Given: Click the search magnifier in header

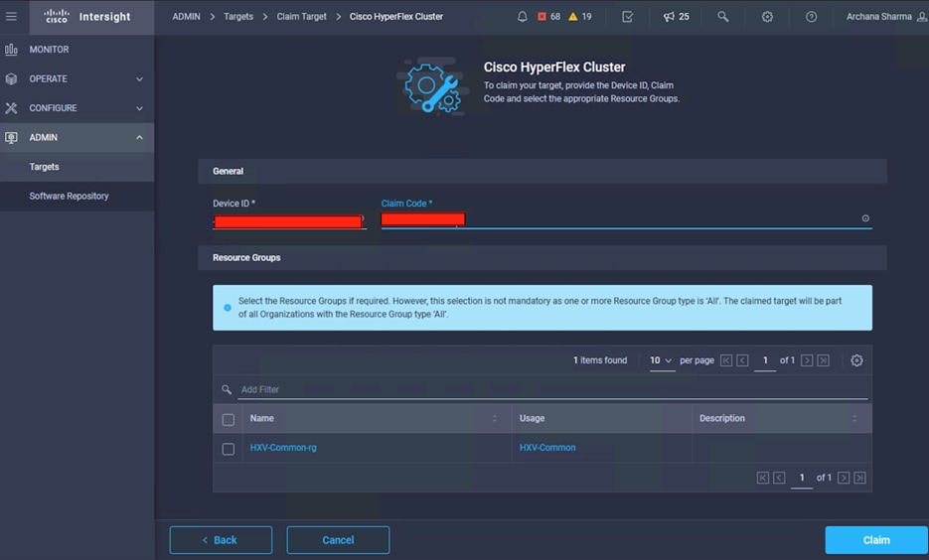Looking at the screenshot, I should 723,17.
